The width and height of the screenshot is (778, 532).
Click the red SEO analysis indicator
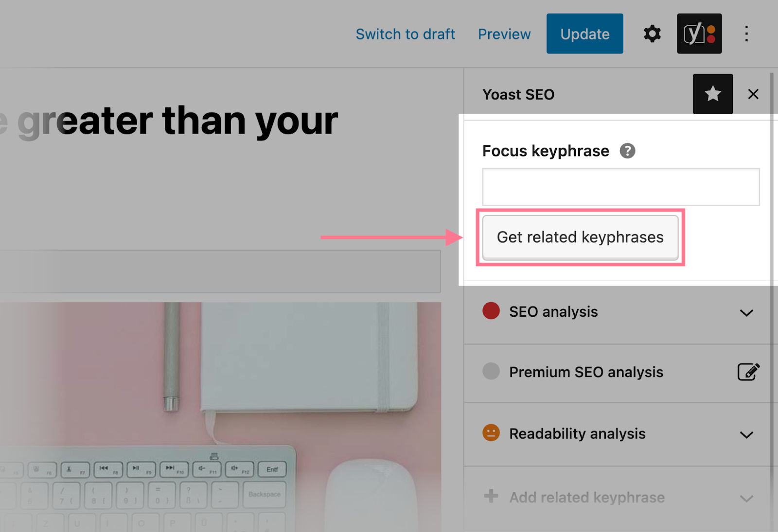coord(491,310)
